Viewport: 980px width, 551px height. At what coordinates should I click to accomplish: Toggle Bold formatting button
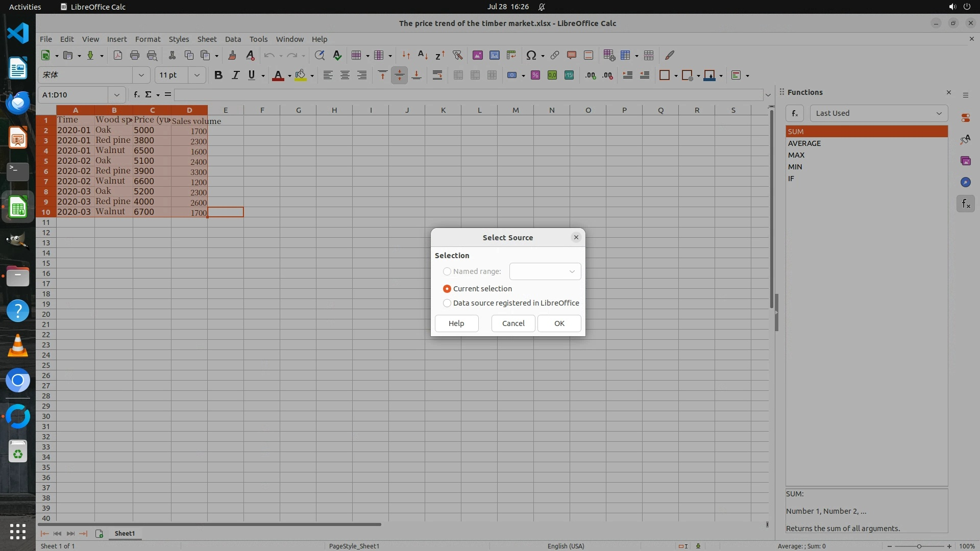(218, 75)
